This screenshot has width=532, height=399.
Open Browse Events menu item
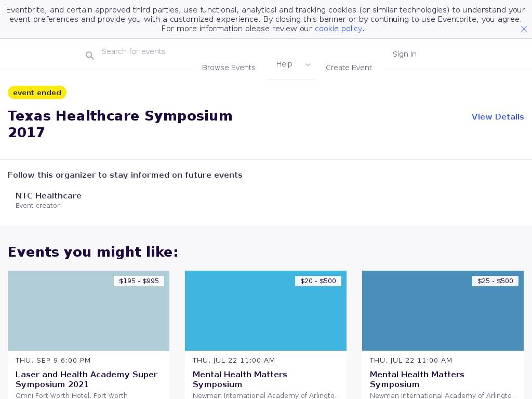point(229,68)
